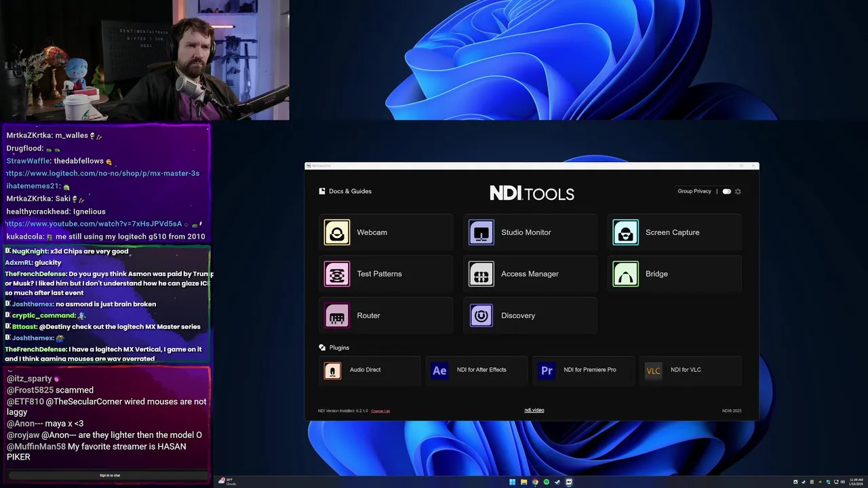Visit the ndi.video link
The height and width of the screenshot is (488, 868).
pyautogui.click(x=534, y=410)
